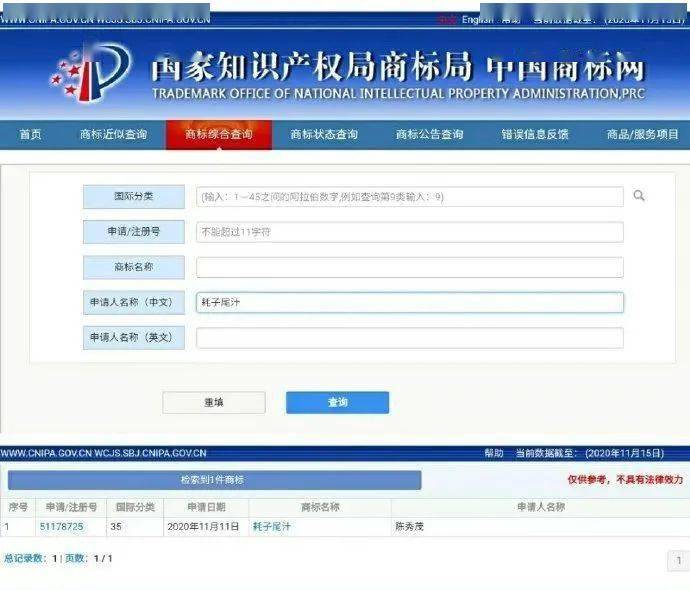Switch to 商标近似查询 tab
Screen dimensions: 690x590
pos(114,134)
